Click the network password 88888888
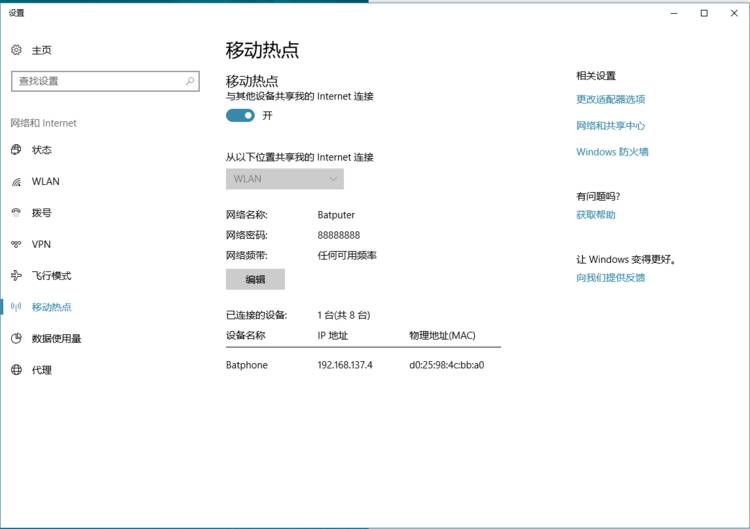750x529 pixels. (x=339, y=235)
